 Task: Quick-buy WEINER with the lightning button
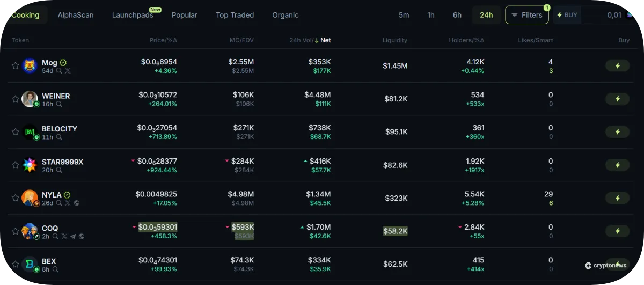pyautogui.click(x=617, y=99)
